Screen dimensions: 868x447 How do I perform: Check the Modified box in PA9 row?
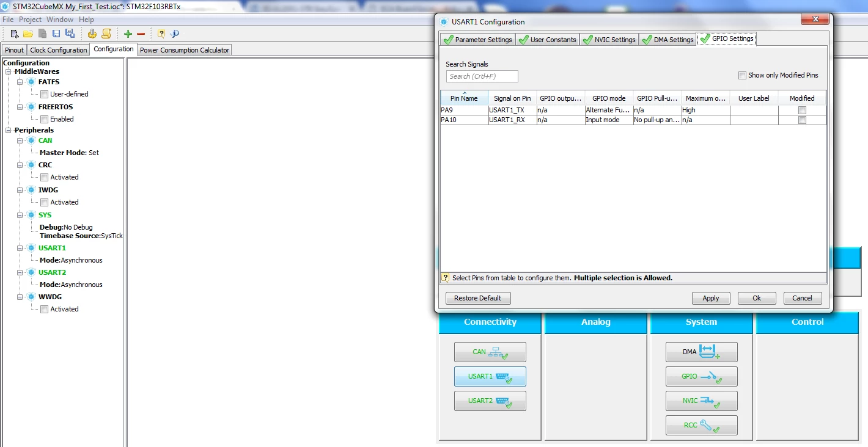coord(802,111)
